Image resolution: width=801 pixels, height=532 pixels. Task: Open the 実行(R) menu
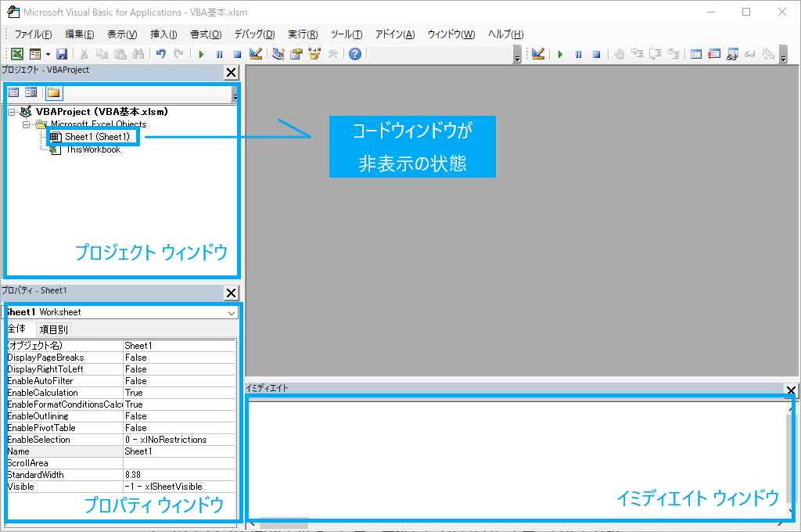pyautogui.click(x=303, y=34)
